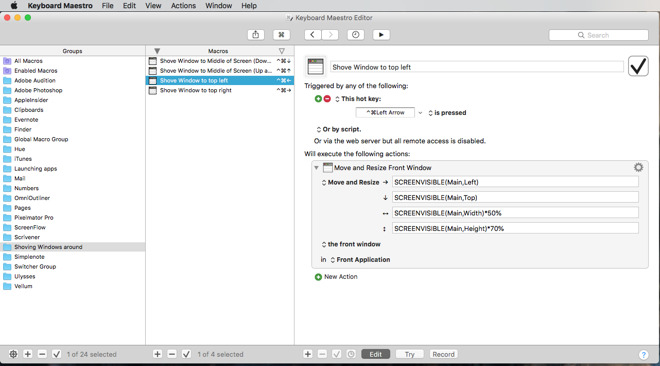Viewport: 660px width, 366px height.
Task: Open the Edit menu
Action: click(x=129, y=5)
